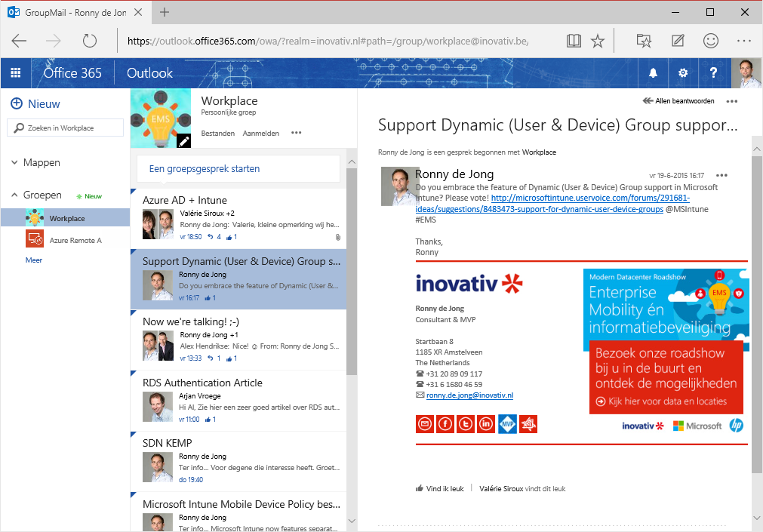Image resolution: width=763 pixels, height=532 pixels.
Task: Open the settings gear in Outlook header
Action: point(683,73)
